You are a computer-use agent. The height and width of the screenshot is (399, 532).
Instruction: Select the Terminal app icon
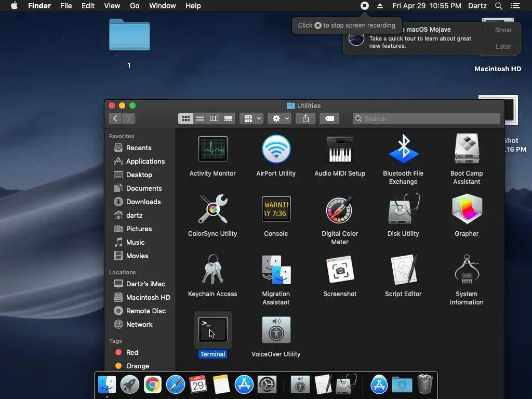click(212, 329)
